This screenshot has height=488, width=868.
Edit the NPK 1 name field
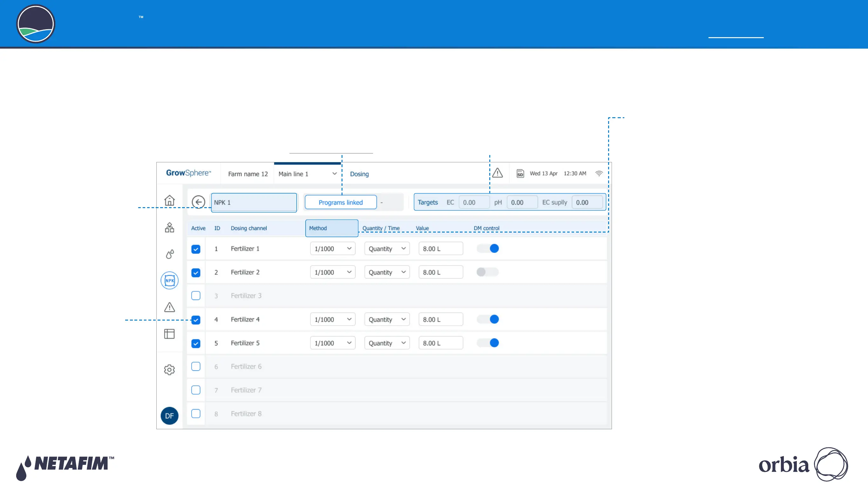[254, 203]
